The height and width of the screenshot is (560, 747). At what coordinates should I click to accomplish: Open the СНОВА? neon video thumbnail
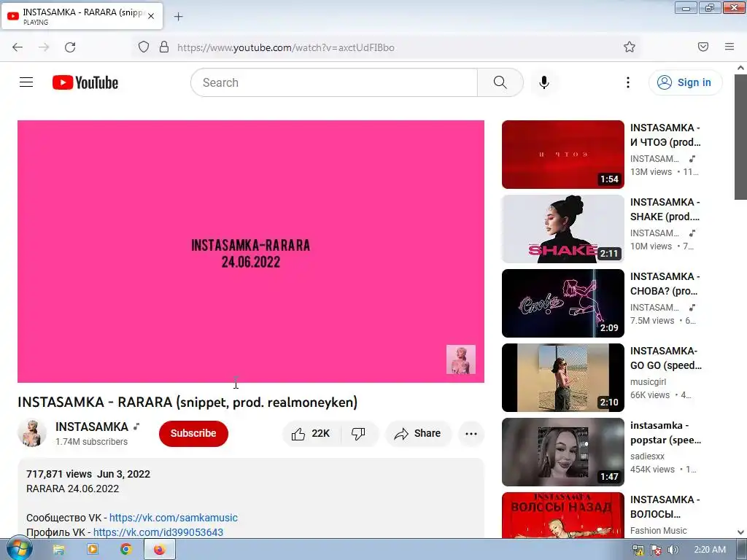coord(562,303)
